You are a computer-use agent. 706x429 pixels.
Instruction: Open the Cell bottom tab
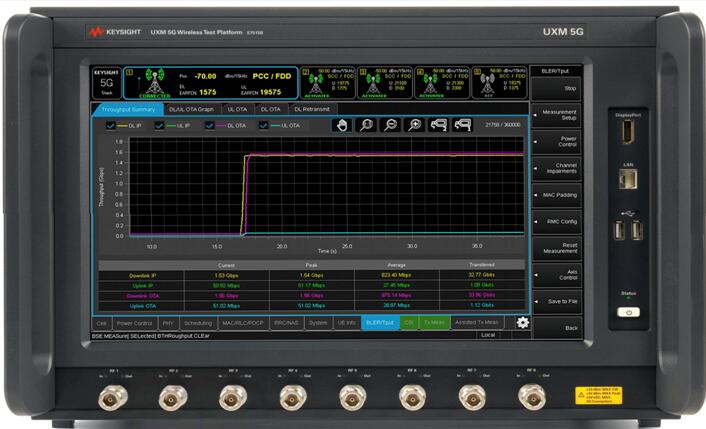(101, 323)
